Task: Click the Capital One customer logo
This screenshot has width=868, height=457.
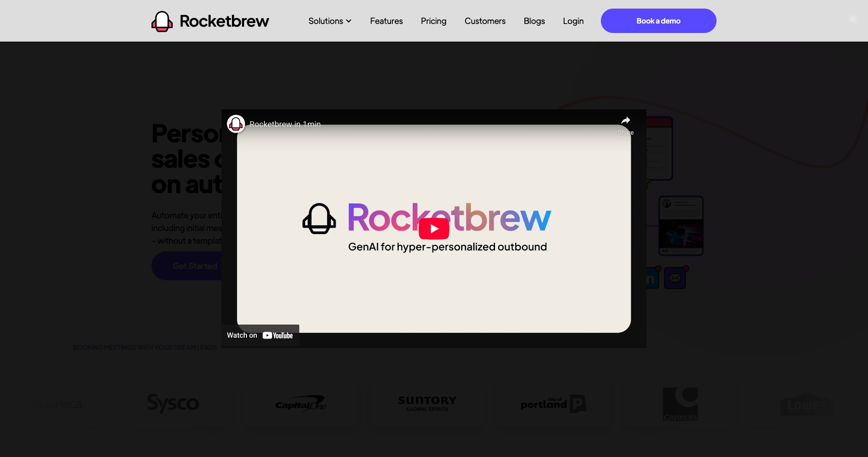Action: click(x=301, y=403)
